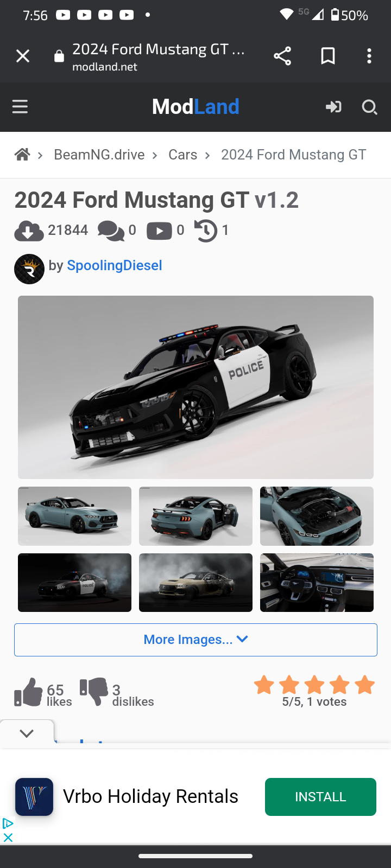Like the mod with thumbs-up icon
Viewport: 391px width, 868px height.
[x=28, y=692]
